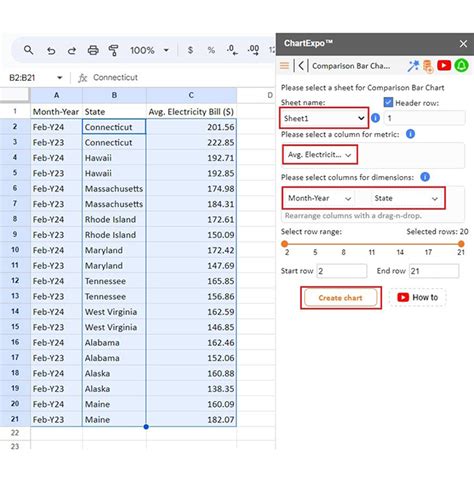474x482 pixels.
Task: Click the cell with value 182.07
Action: point(191,419)
